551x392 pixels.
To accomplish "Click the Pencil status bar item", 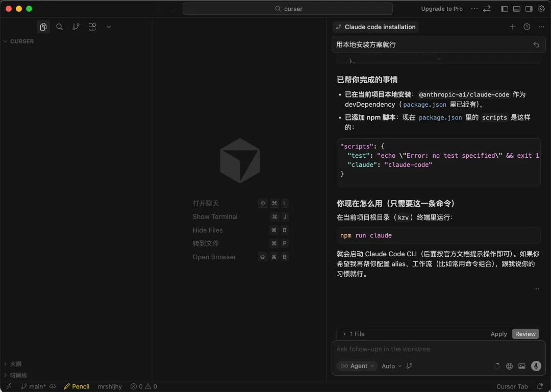I will tap(77, 386).
